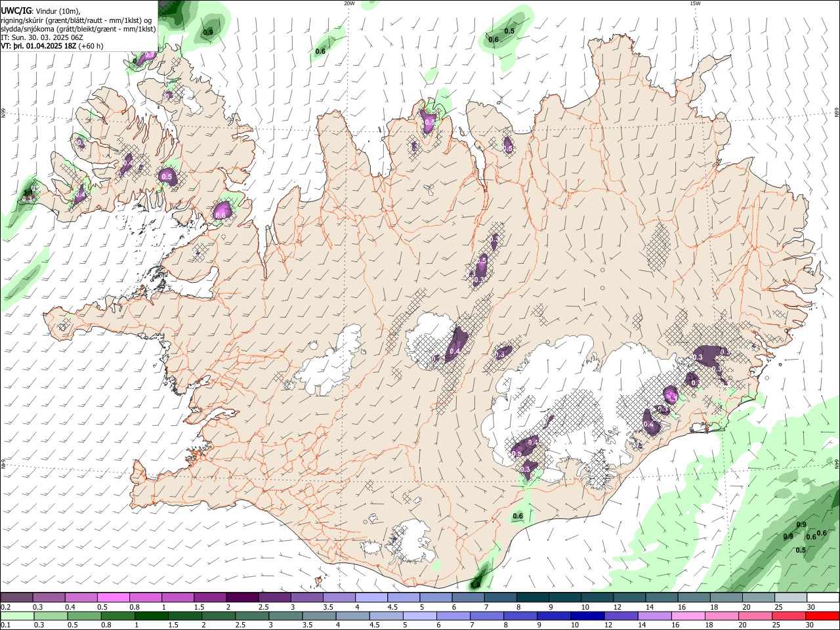The image size is (840, 630).
Task: Click the "2.5" label in the lower legend row
Action: click(x=240, y=625)
